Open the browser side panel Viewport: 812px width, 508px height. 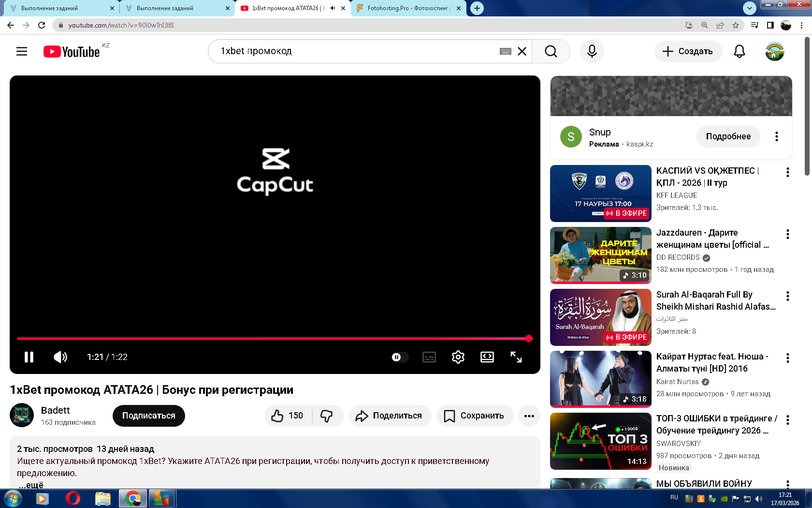(x=770, y=25)
